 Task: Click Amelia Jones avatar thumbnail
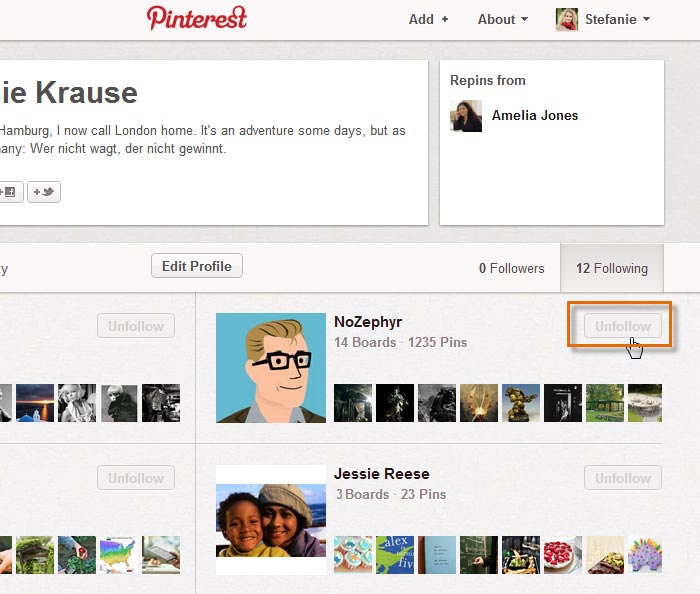(x=466, y=116)
